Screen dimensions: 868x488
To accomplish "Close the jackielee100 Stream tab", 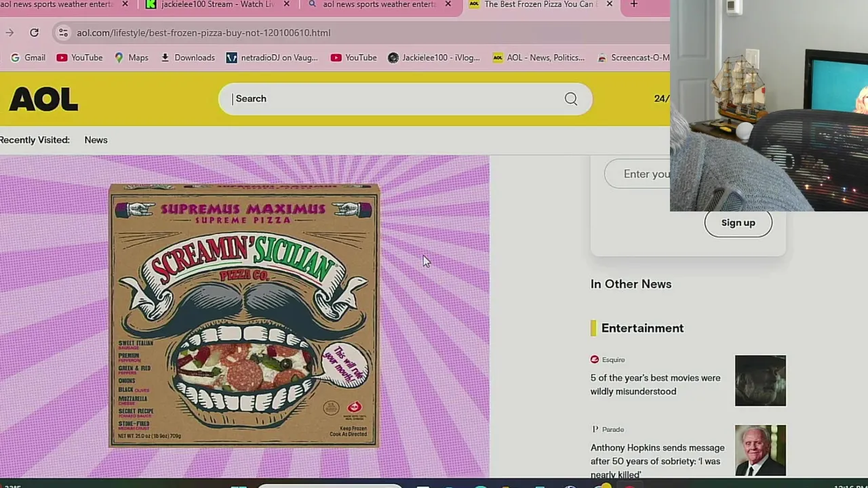I will coord(286,4).
